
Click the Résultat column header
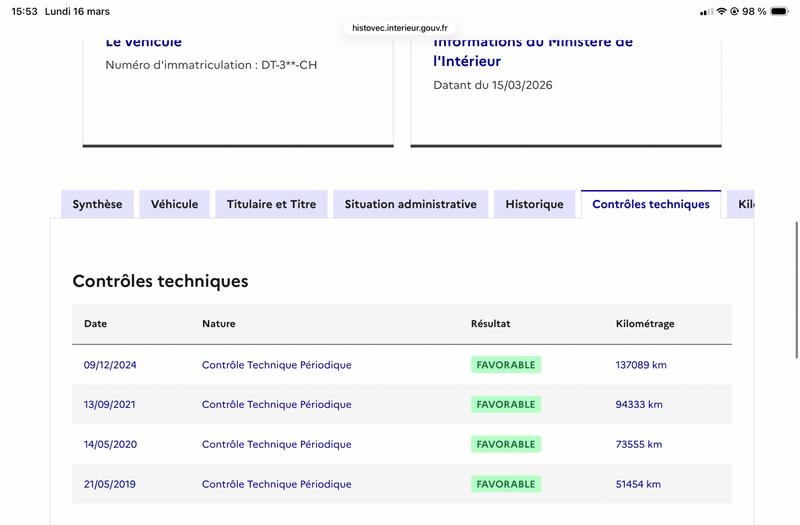point(491,324)
